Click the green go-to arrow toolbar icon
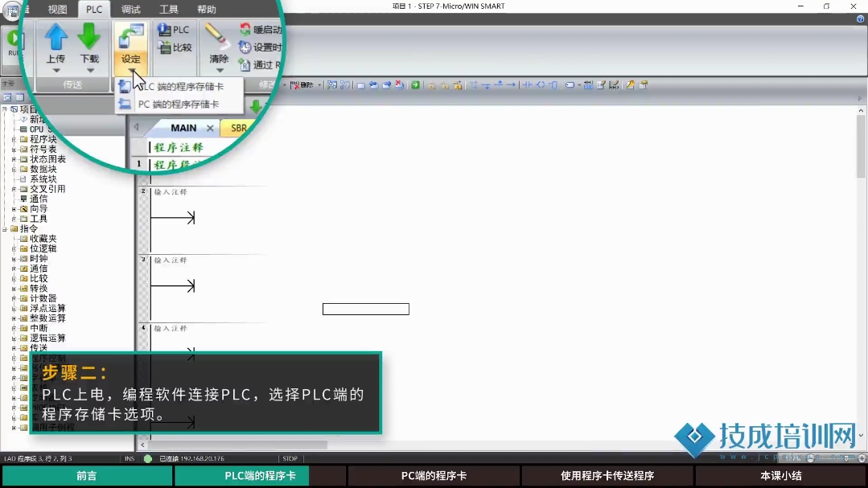The height and width of the screenshot is (488, 868). click(x=415, y=84)
